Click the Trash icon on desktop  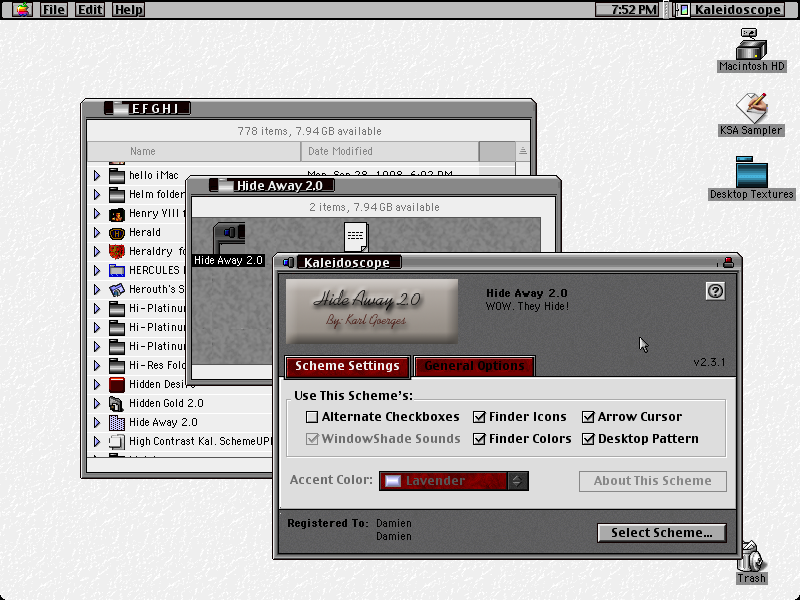751,557
